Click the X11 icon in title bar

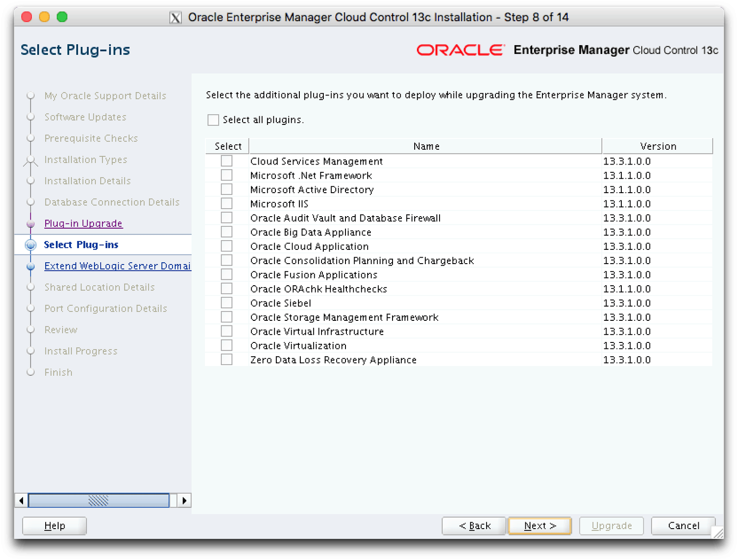coord(175,18)
